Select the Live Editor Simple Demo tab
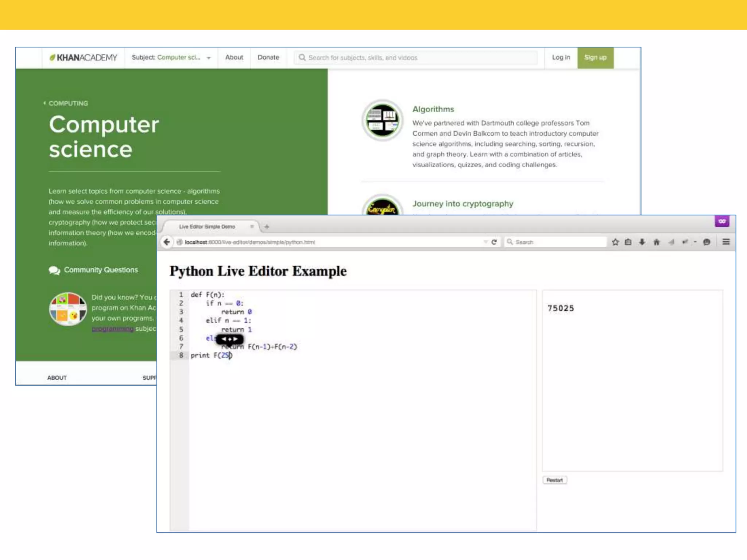The width and height of the screenshot is (747, 560). click(207, 227)
